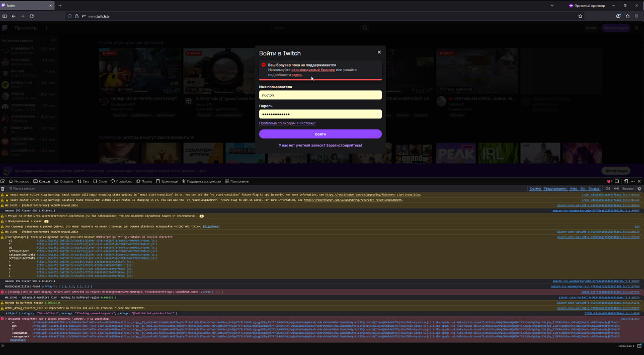This screenshot has width=644, height=355.
Task: Switch to the Консоль DevTools tab
Action: click(42, 181)
